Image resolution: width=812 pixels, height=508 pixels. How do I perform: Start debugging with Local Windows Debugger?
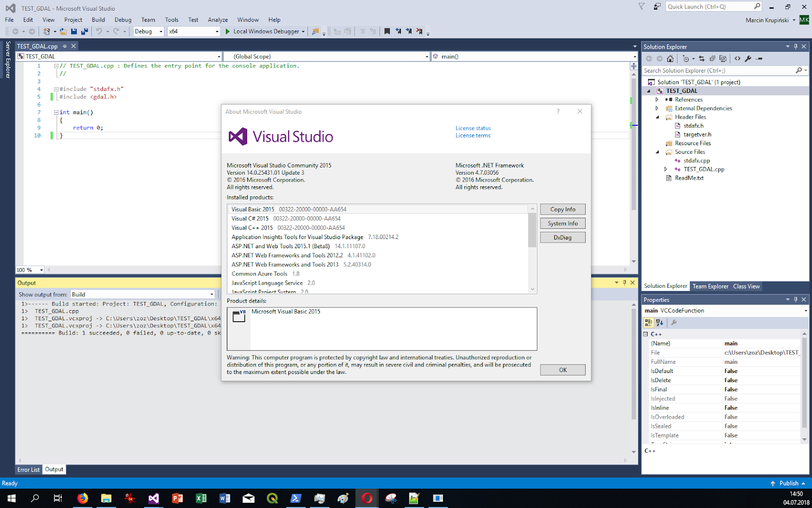(264, 31)
